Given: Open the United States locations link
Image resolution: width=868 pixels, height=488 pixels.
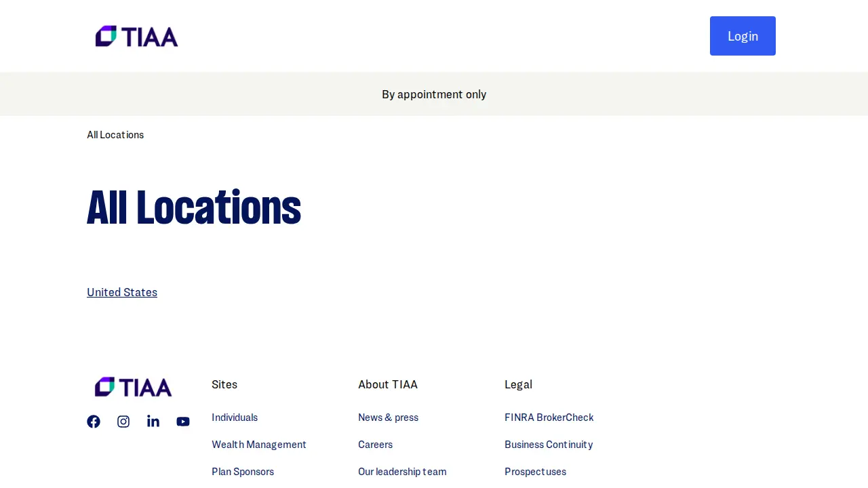Looking at the screenshot, I should click(x=122, y=292).
